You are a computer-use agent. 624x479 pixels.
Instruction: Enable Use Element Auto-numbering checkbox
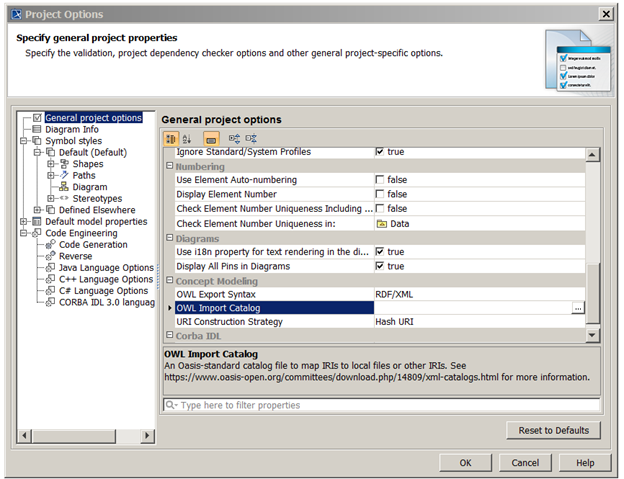point(380,179)
